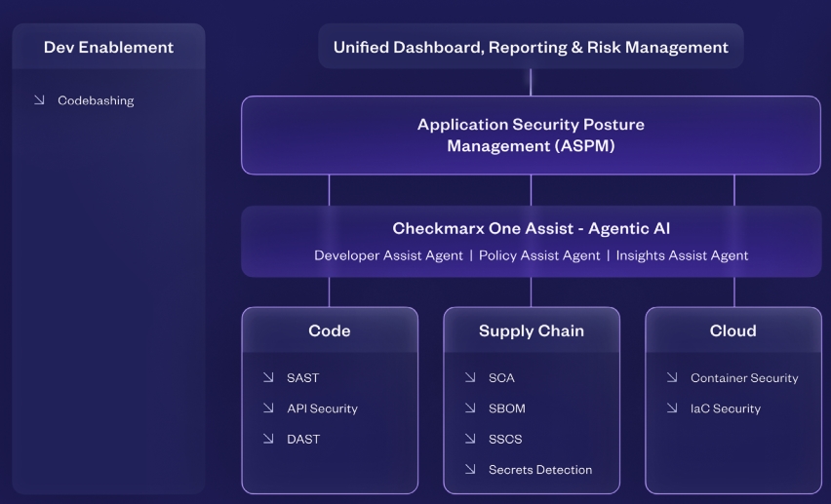The image size is (831, 504).
Task: Click the arrow icon beside Container Security
Action: tap(672, 378)
